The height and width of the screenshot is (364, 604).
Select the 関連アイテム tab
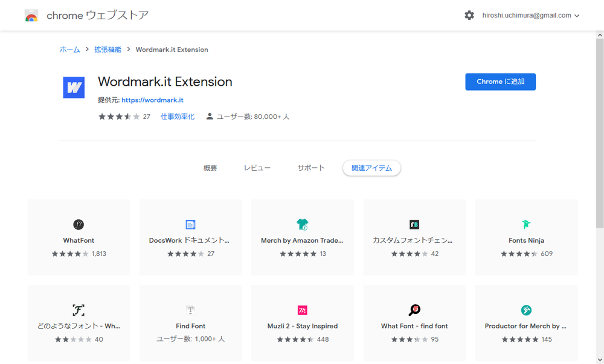coord(371,168)
